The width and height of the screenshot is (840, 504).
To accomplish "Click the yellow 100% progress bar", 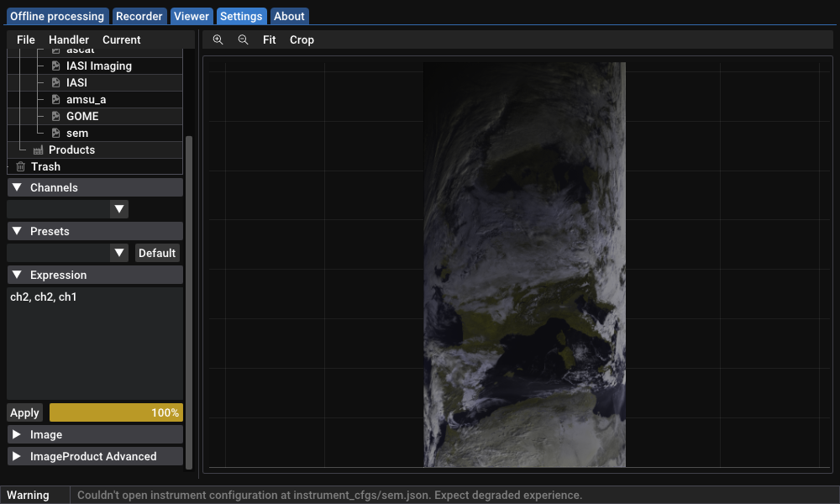I will [x=116, y=412].
